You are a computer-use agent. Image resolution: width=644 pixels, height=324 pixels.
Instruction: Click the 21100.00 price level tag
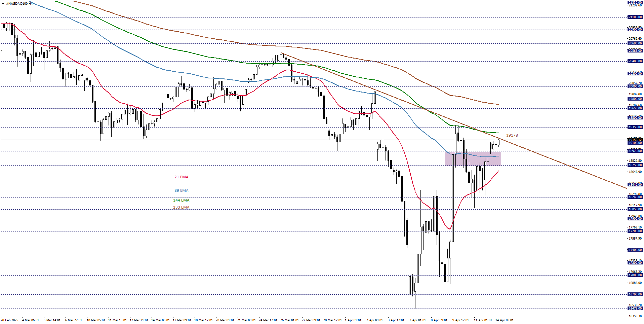click(635, 17)
